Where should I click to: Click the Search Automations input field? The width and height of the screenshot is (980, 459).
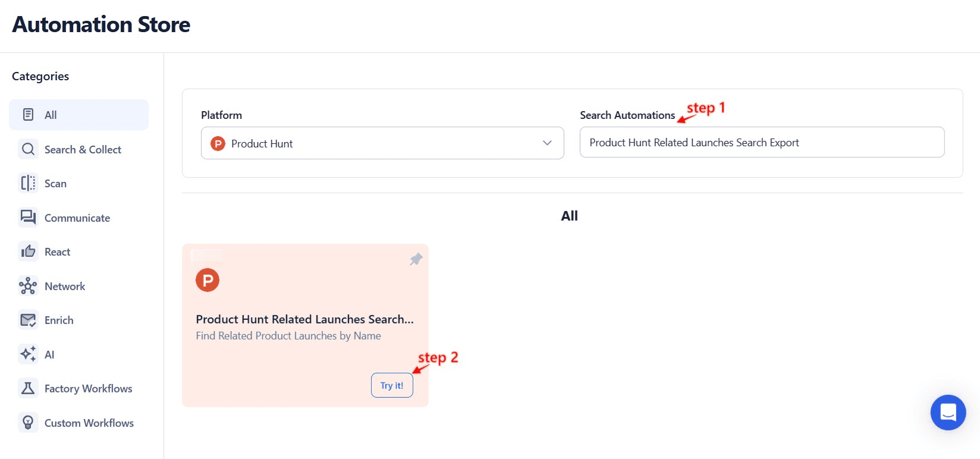pyautogui.click(x=761, y=142)
